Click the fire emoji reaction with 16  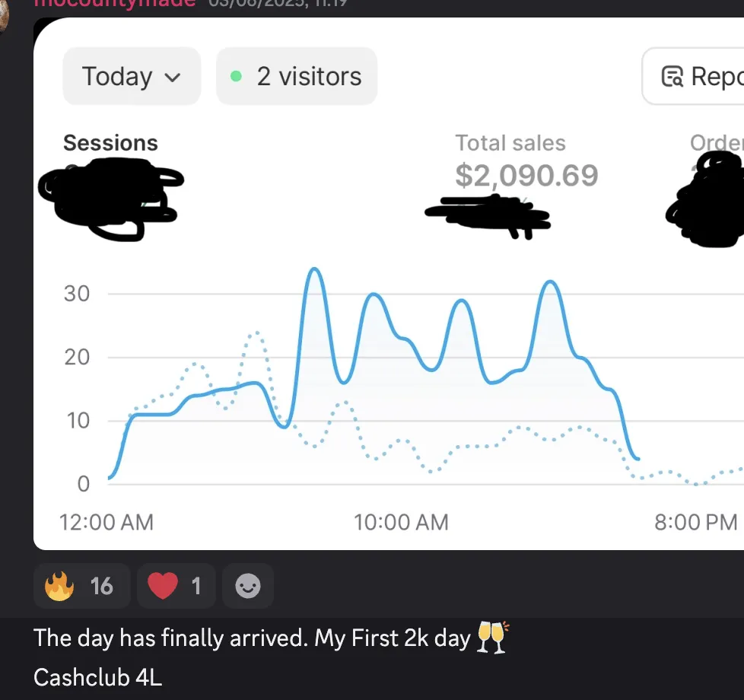(x=81, y=586)
